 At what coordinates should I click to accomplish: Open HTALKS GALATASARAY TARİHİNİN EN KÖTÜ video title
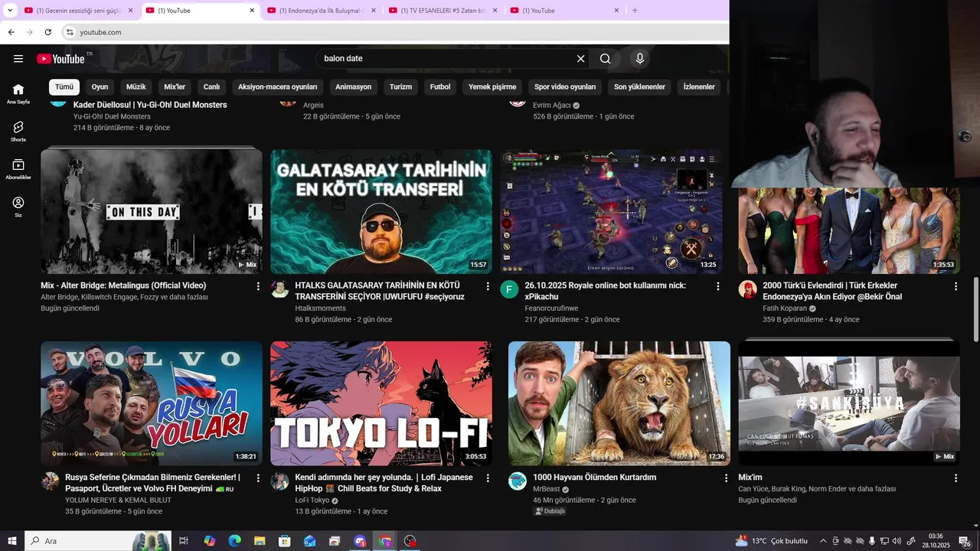(380, 291)
